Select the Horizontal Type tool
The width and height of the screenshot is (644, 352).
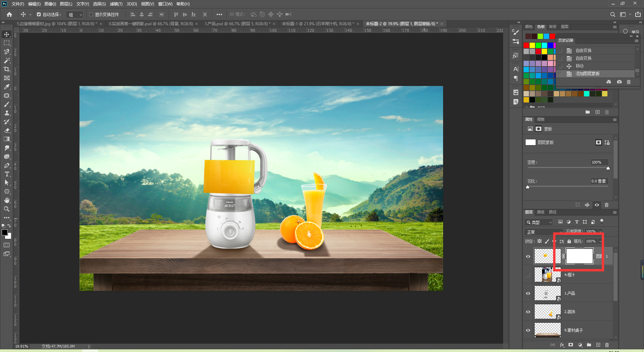7,174
